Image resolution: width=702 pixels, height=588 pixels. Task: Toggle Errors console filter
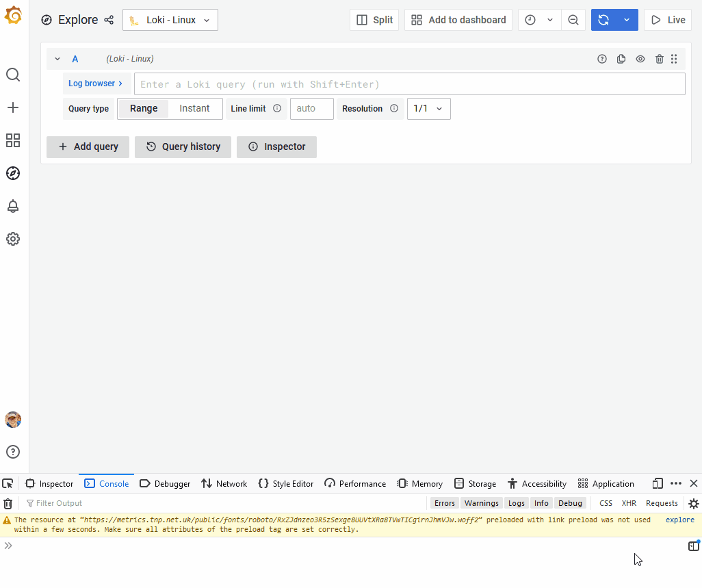tap(445, 503)
